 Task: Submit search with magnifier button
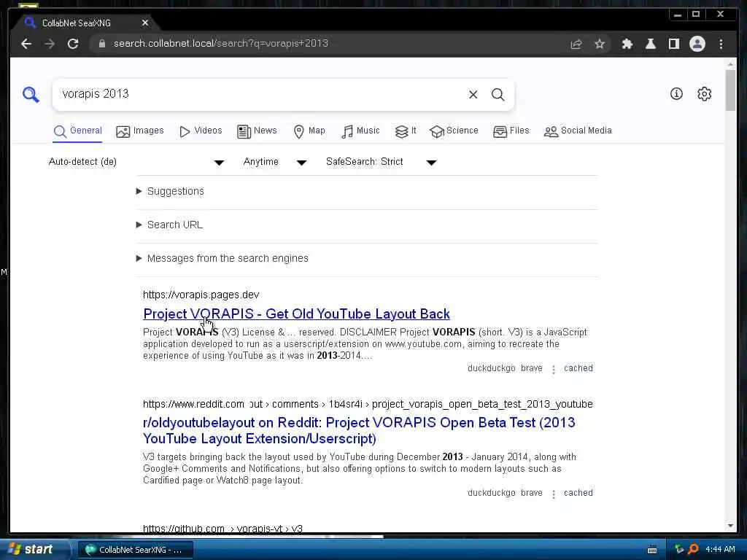[x=498, y=94]
